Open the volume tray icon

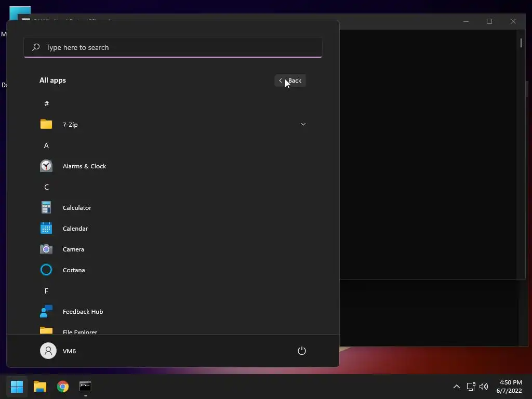[x=484, y=386]
